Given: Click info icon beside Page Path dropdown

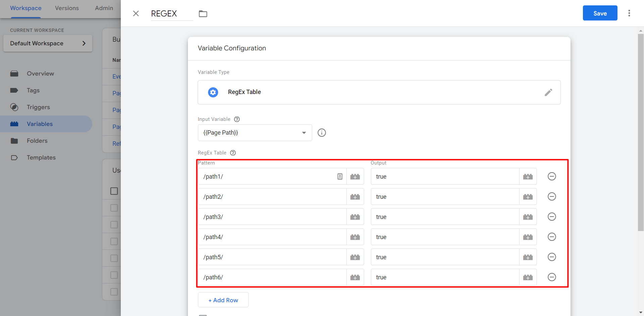Looking at the screenshot, I should [322, 133].
